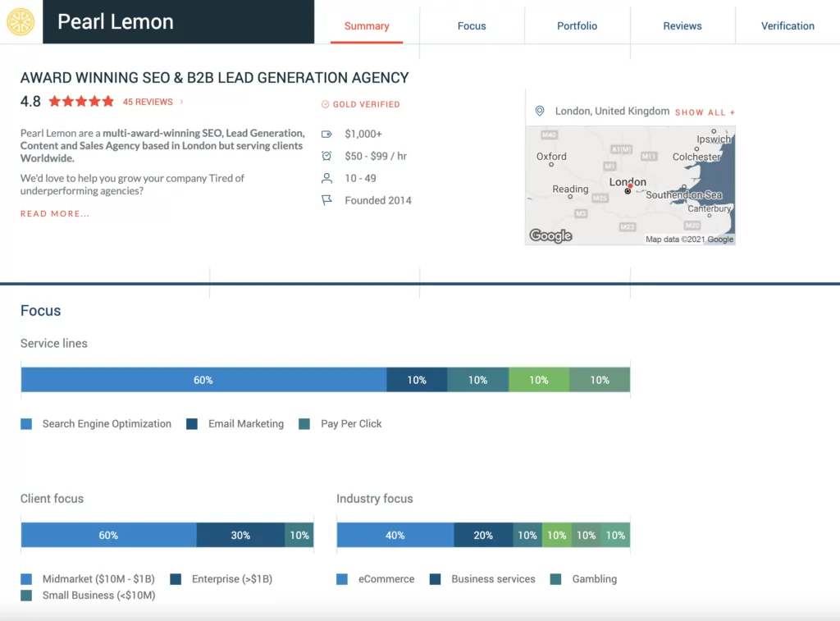Click SHOW ALL + locations link
The height and width of the screenshot is (621, 840).
click(705, 112)
